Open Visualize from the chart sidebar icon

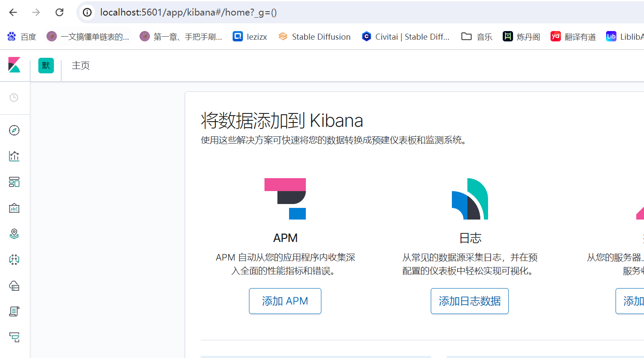[x=14, y=156]
